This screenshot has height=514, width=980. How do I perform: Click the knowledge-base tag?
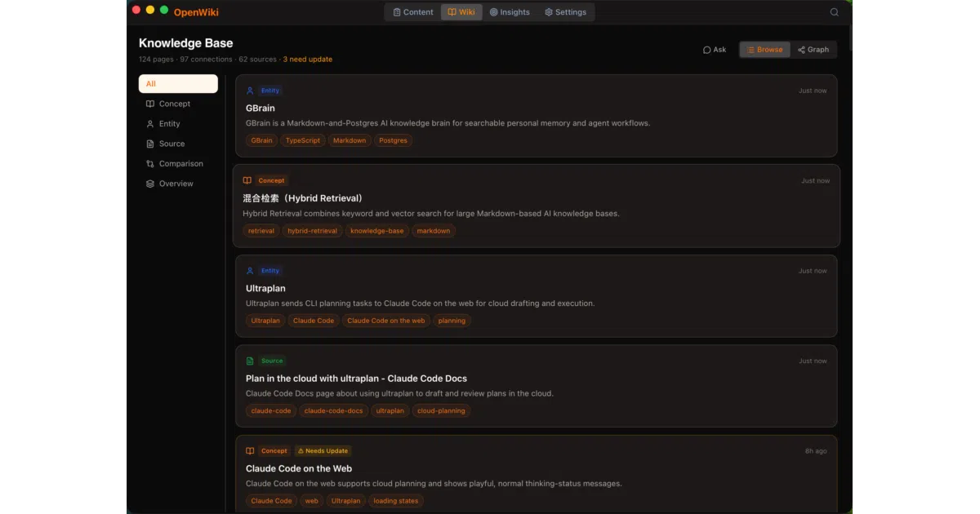[377, 231]
